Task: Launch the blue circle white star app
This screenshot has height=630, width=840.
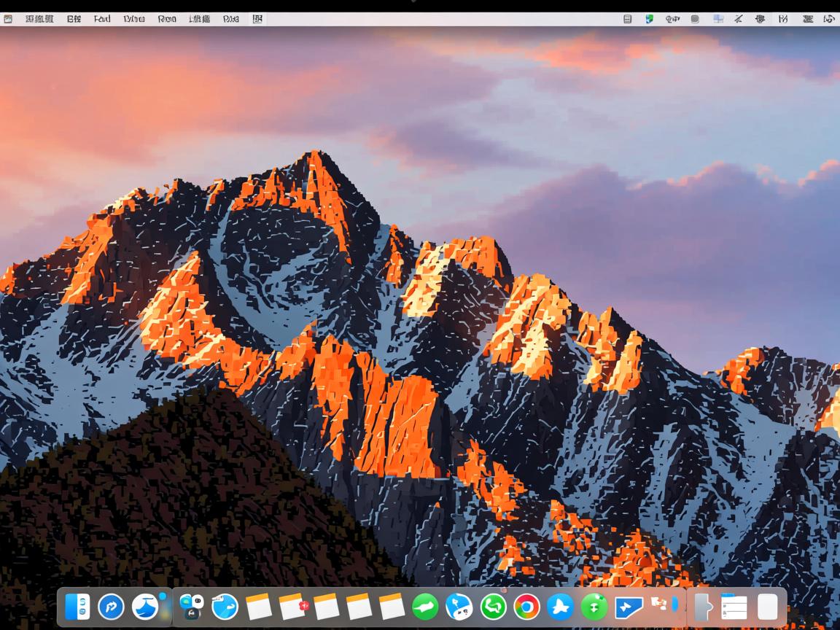Action: pos(560,607)
